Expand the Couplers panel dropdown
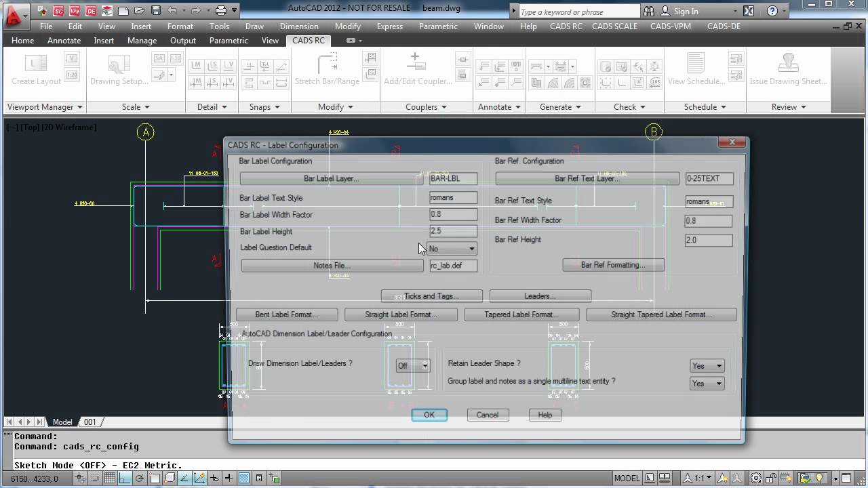 [427, 106]
